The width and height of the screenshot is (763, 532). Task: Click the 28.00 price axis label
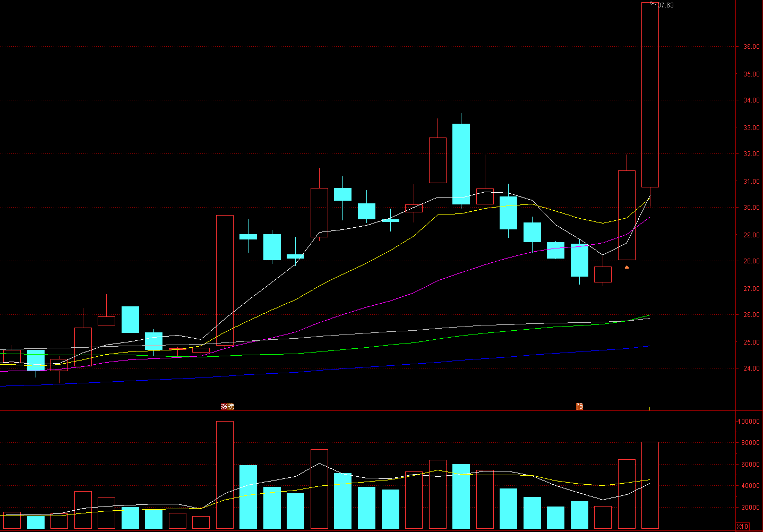click(751, 261)
